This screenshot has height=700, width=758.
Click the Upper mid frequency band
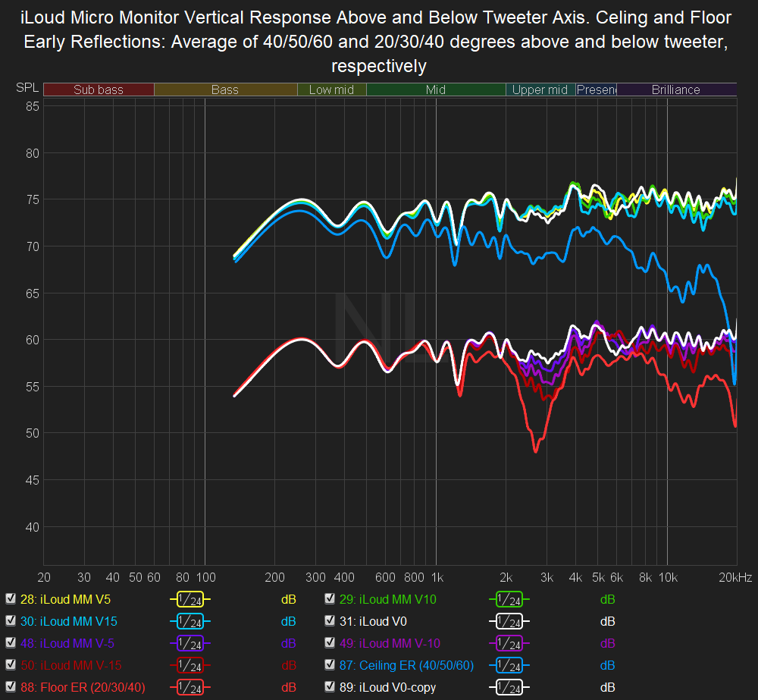pos(540,89)
